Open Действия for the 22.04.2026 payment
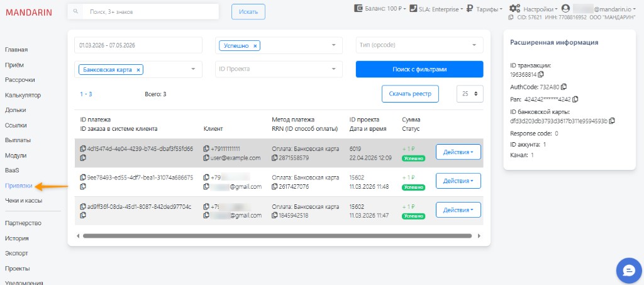This screenshot has height=285, width=644. tap(458, 152)
